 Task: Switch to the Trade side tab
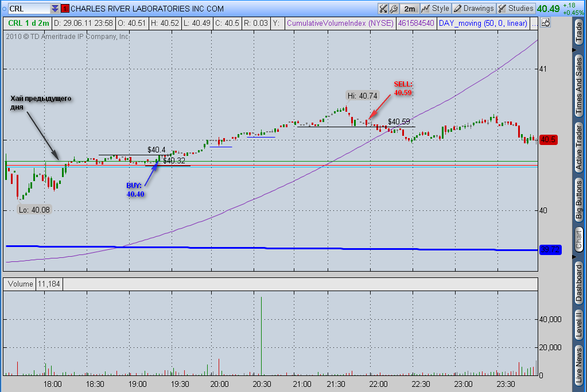coord(579,32)
